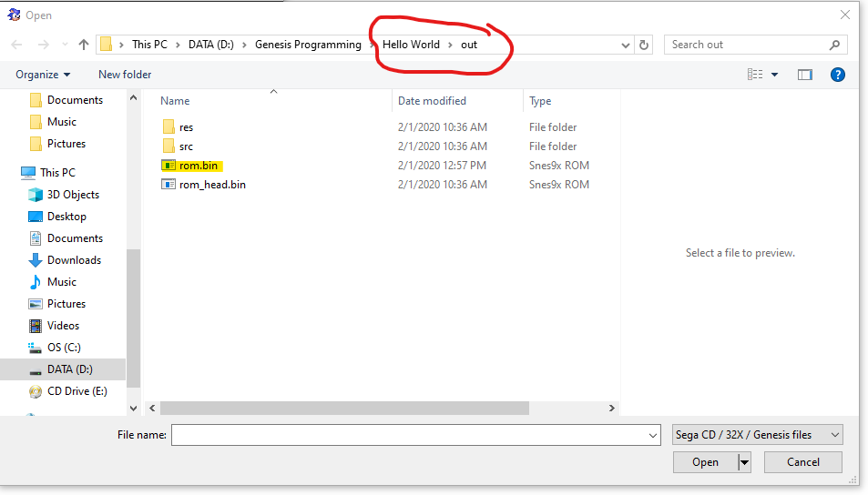Open the address bar history dropdown
Image resolution: width=868 pixels, height=495 pixels.
coord(626,45)
